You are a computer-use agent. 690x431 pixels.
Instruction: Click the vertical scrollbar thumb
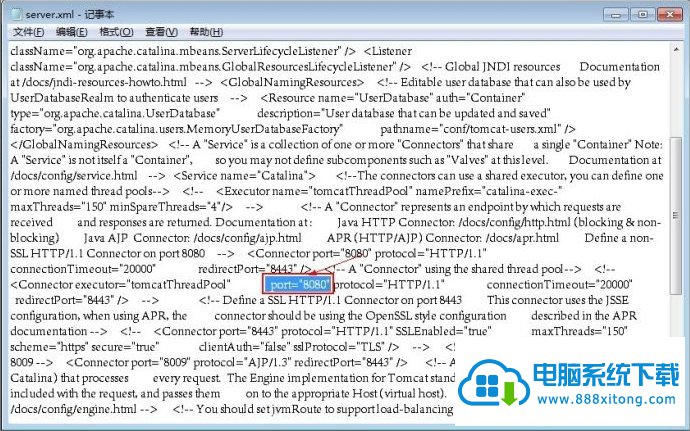tap(675, 215)
